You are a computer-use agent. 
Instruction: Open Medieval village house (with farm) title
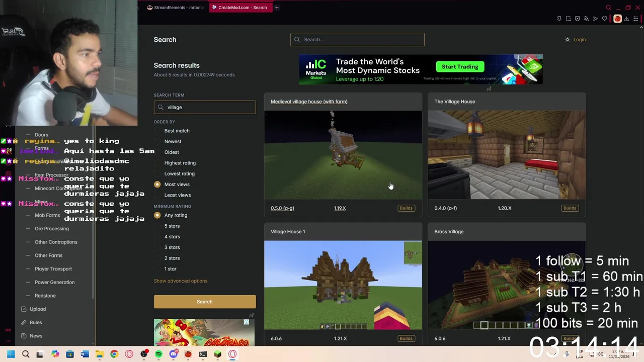(x=309, y=102)
